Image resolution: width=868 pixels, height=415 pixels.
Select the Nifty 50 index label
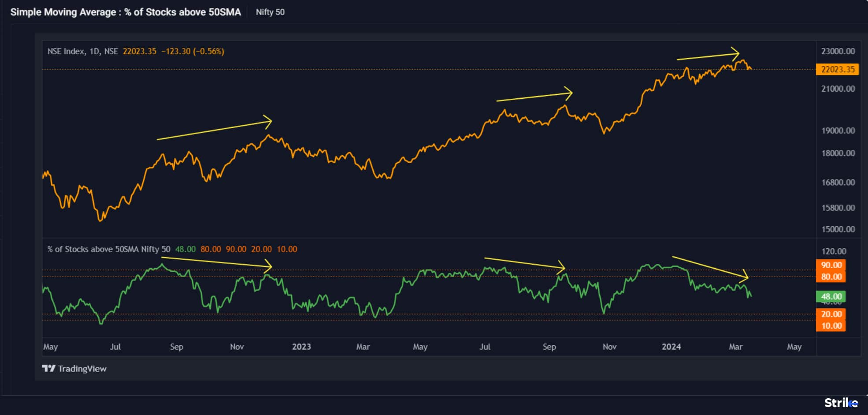(270, 12)
